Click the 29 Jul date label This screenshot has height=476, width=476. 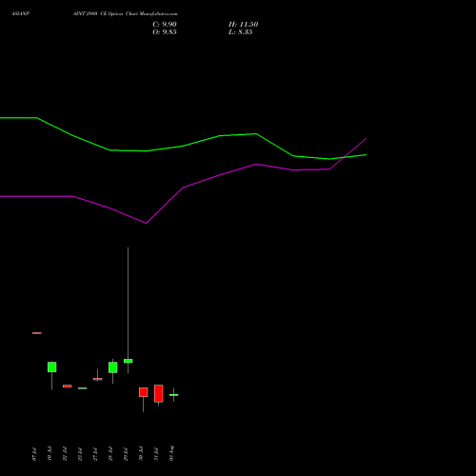coord(126,454)
